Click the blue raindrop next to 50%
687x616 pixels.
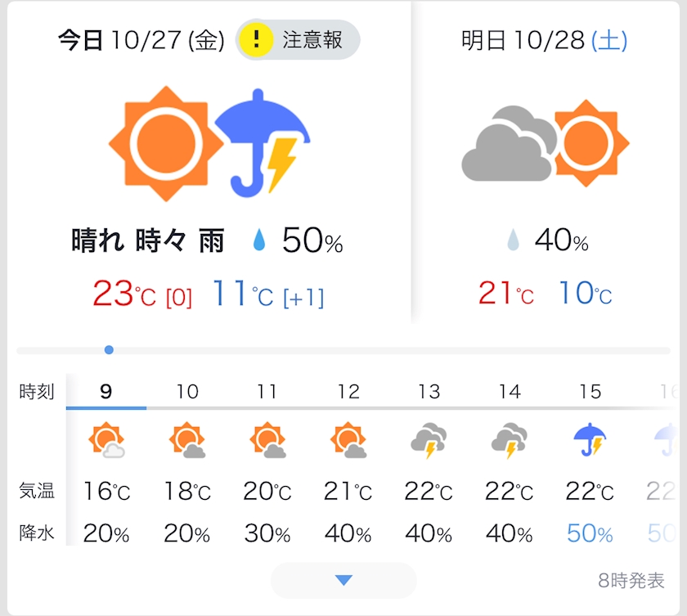259,240
